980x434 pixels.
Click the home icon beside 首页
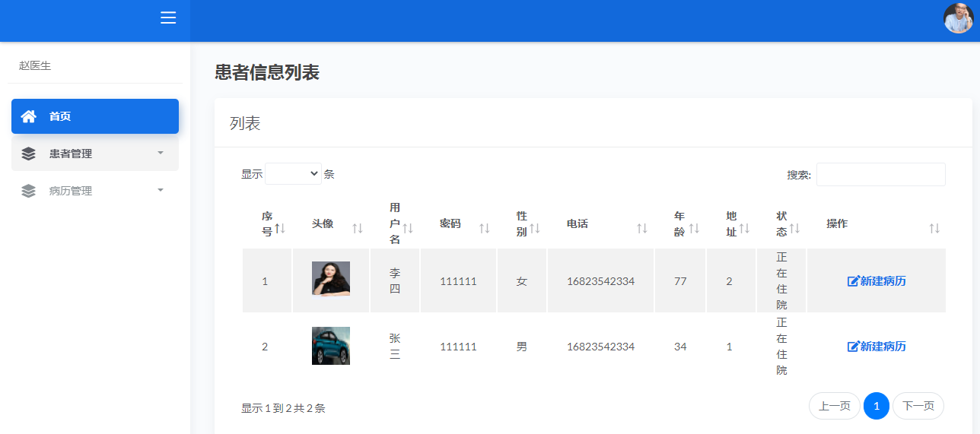(29, 116)
